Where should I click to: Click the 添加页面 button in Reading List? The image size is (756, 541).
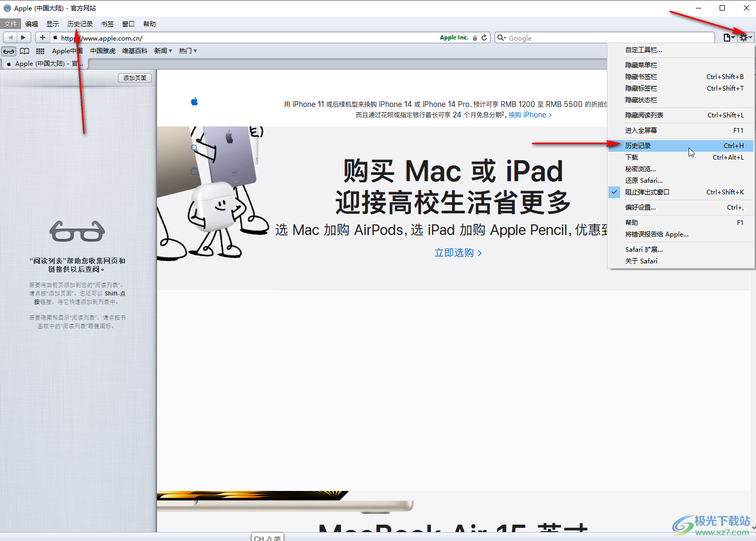click(x=135, y=78)
